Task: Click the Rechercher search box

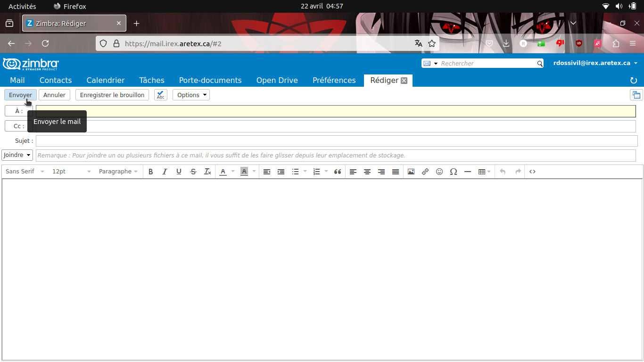Action: coord(488,64)
